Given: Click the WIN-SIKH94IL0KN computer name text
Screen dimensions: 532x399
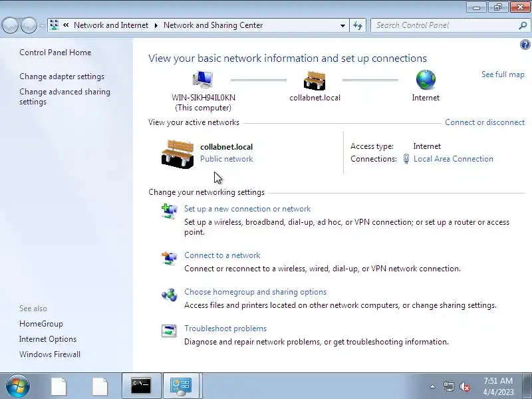Looking at the screenshot, I should coord(203,97).
